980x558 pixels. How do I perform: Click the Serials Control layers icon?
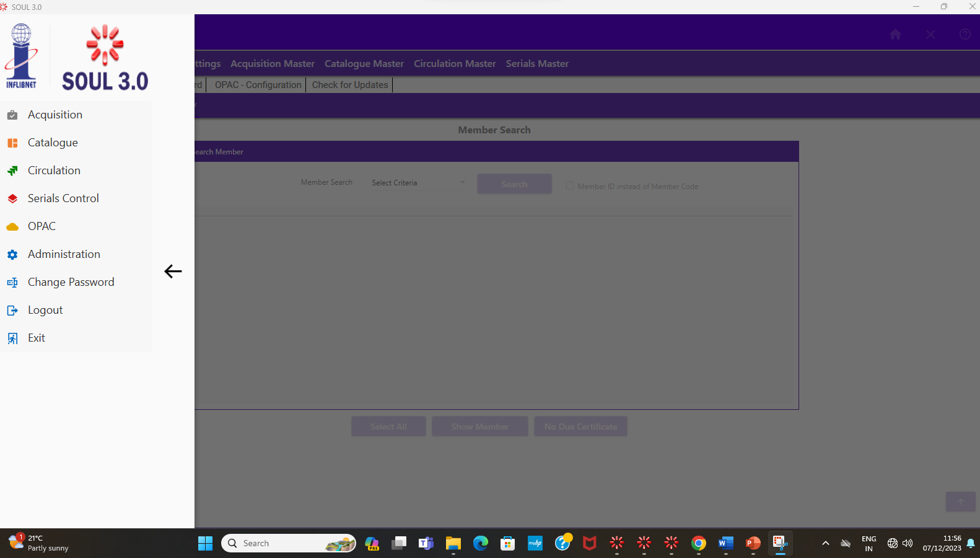coord(12,199)
